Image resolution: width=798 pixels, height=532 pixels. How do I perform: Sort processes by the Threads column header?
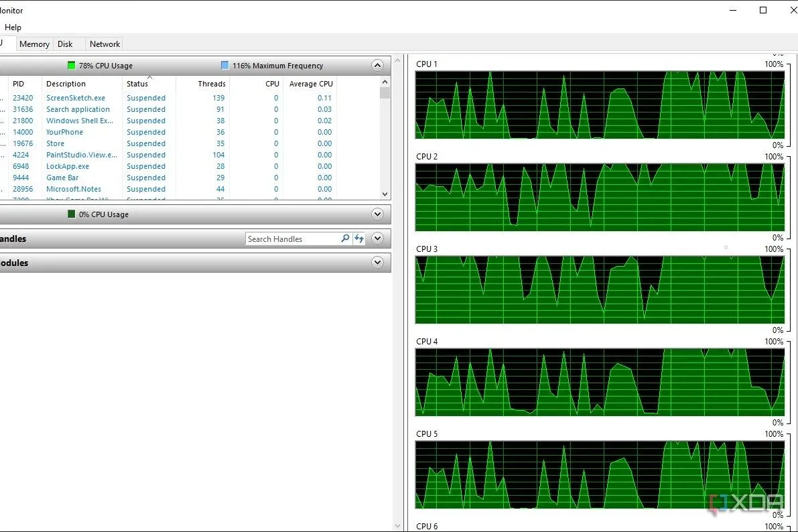211,84
